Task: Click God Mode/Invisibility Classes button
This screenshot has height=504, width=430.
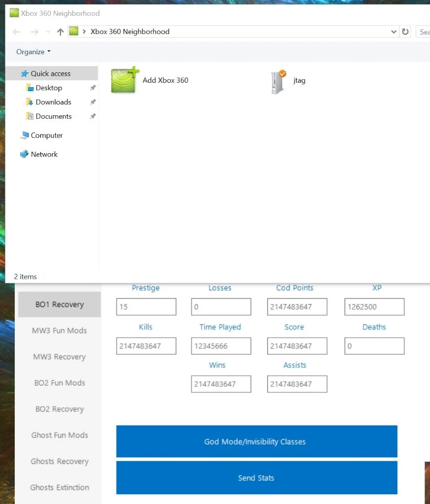Action: pyautogui.click(x=257, y=441)
